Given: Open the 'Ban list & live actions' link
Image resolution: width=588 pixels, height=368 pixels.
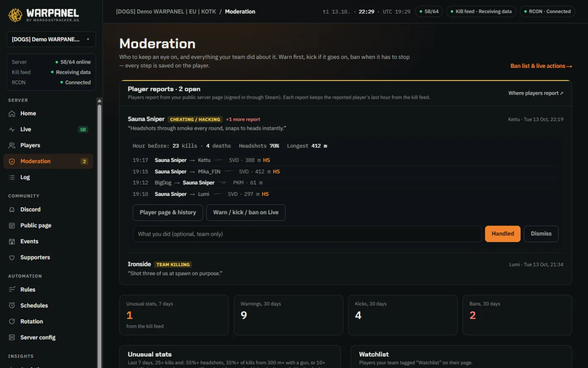Looking at the screenshot, I should pos(541,66).
